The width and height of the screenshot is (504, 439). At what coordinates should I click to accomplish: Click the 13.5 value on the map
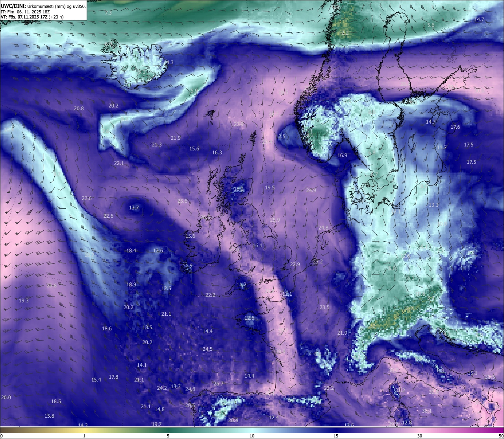(x=147, y=328)
